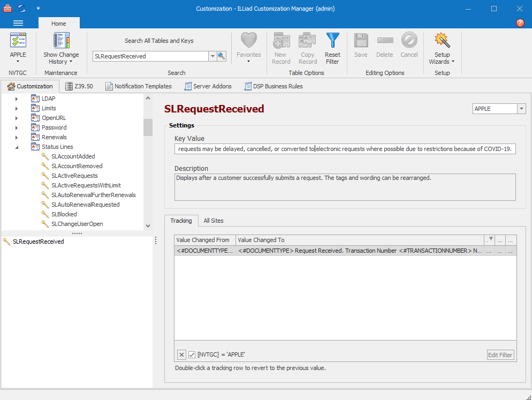532x400 pixels.
Task: Expand the search box dropdown arrow
Action: coord(212,56)
